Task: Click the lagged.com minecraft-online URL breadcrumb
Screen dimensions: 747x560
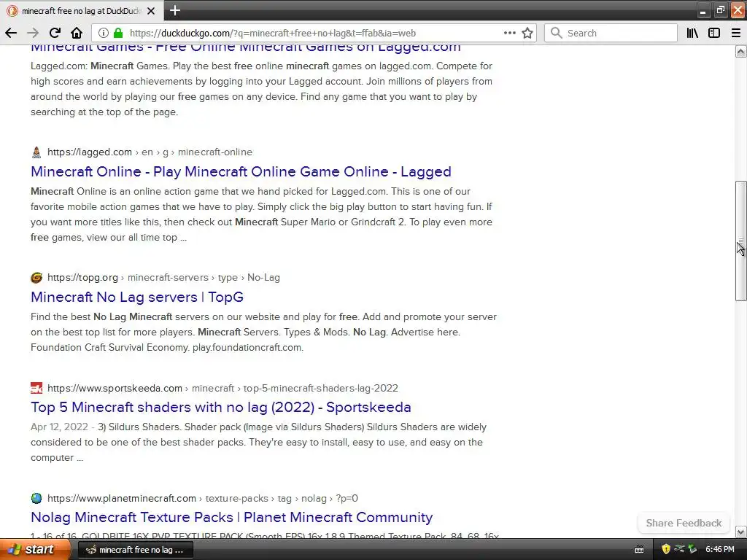Action: click(150, 152)
